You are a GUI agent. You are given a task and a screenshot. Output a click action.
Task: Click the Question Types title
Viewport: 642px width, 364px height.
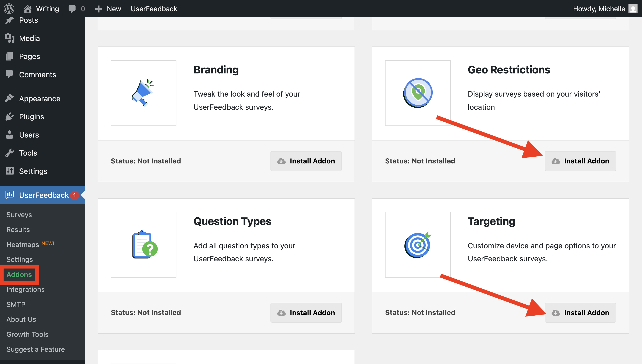point(232,222)
